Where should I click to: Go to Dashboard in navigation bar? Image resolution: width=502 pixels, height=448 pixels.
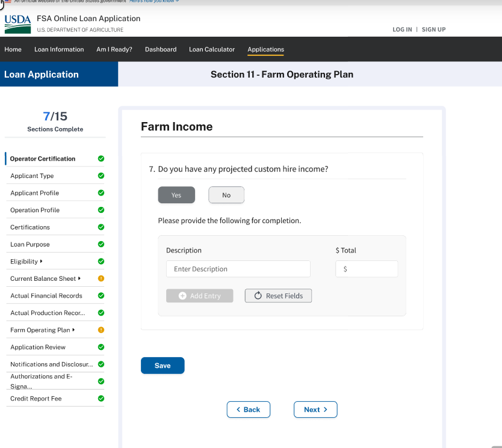[x=161, y=49]
